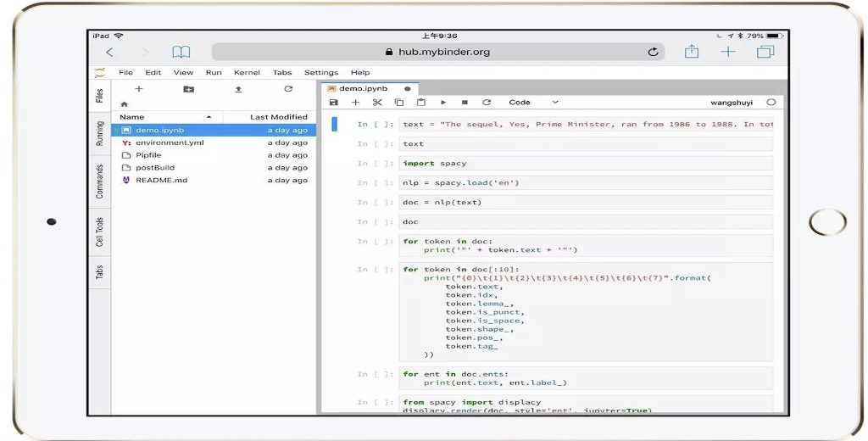Image resolution: width=868 pixels, height=441 pixels.
Task: Open the Safari share sheet
Action: point(692,52)
